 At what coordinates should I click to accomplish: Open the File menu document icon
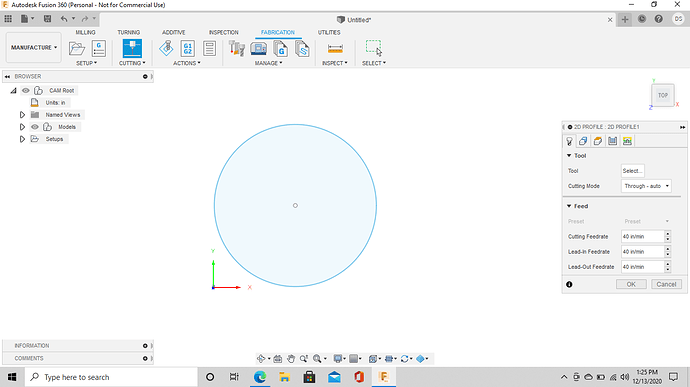click(x=25, y=19)
